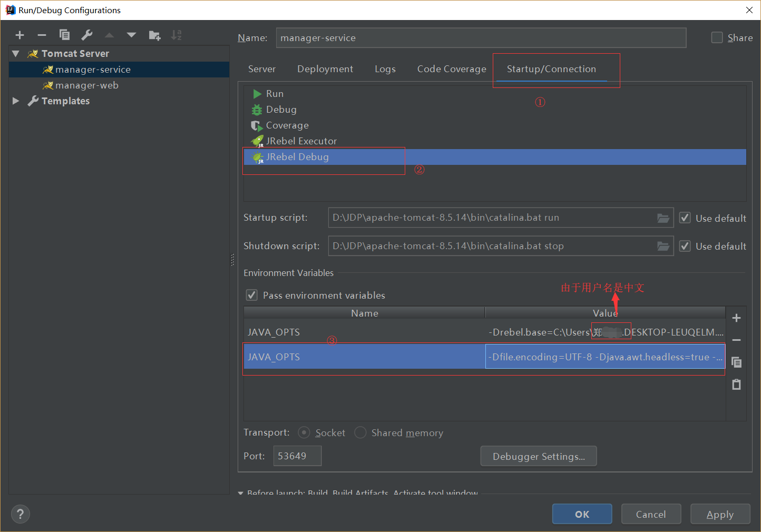Screen dimensions: 761x532
Task: Collapse the Tomcat Server tree node
Action: pos(16,54)
